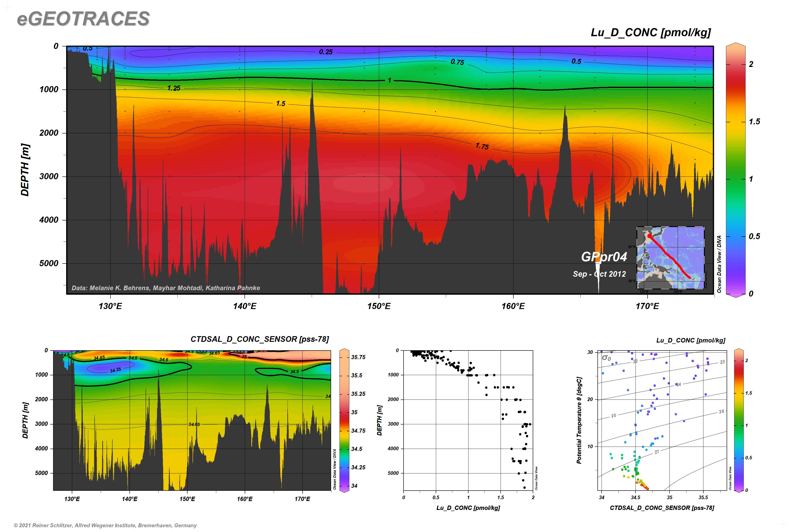
Task: Click the Sep - Oct 2012 date label
Action: (599, 274)
